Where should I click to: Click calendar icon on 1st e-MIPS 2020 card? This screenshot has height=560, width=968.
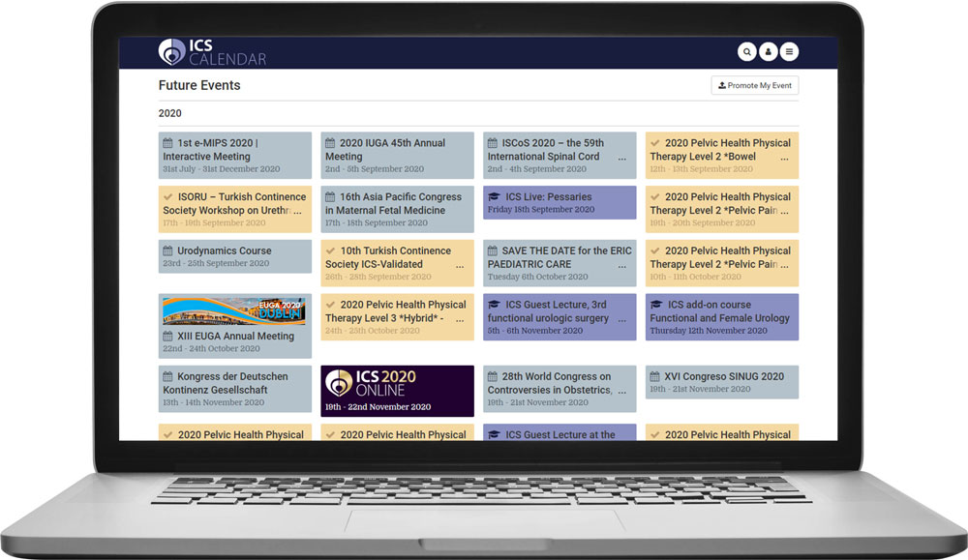(167, 143)
